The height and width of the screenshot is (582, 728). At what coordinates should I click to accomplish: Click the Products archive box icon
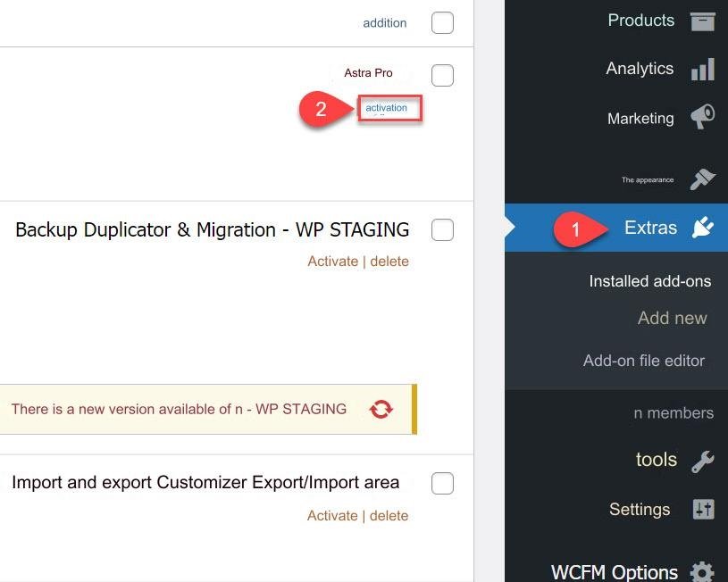(x=702, y=21)
